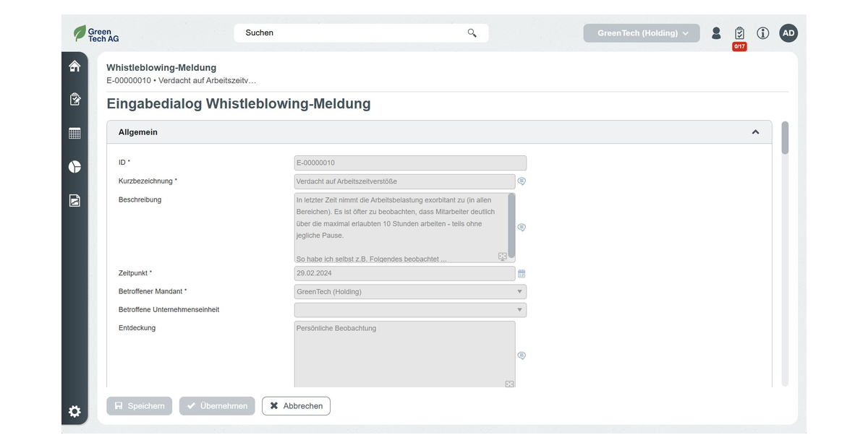Click comment icon next to Kurzbezeichnung
The width and height of the screenshot is (868, 448).
pyautogui.click(x=522, y=181)
